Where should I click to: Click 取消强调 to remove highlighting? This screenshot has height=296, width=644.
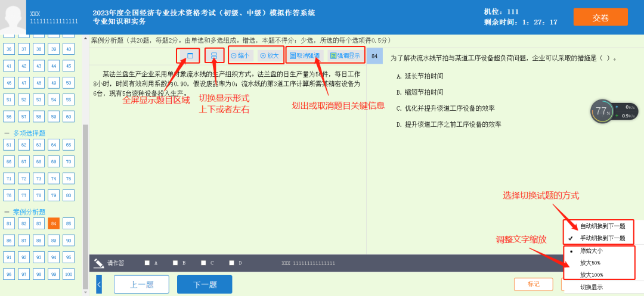305,56
